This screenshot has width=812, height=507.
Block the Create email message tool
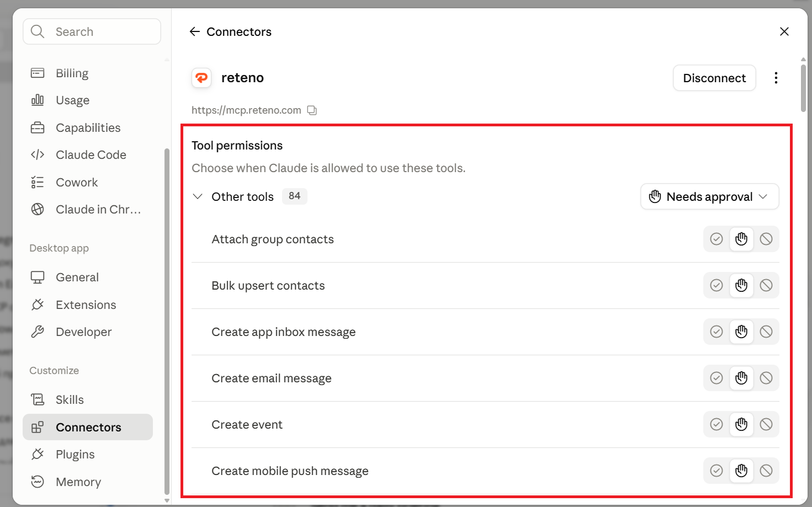[x=766, y=378]
